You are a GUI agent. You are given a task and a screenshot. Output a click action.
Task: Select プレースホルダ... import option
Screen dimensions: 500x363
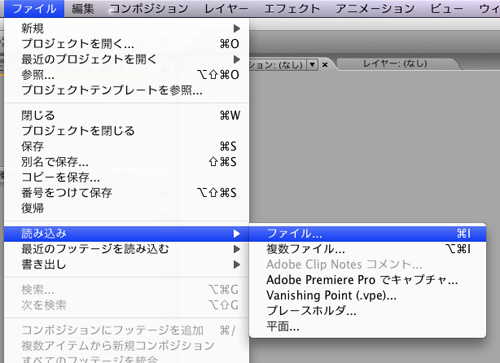pyautogui.click(x=368, y=311)
